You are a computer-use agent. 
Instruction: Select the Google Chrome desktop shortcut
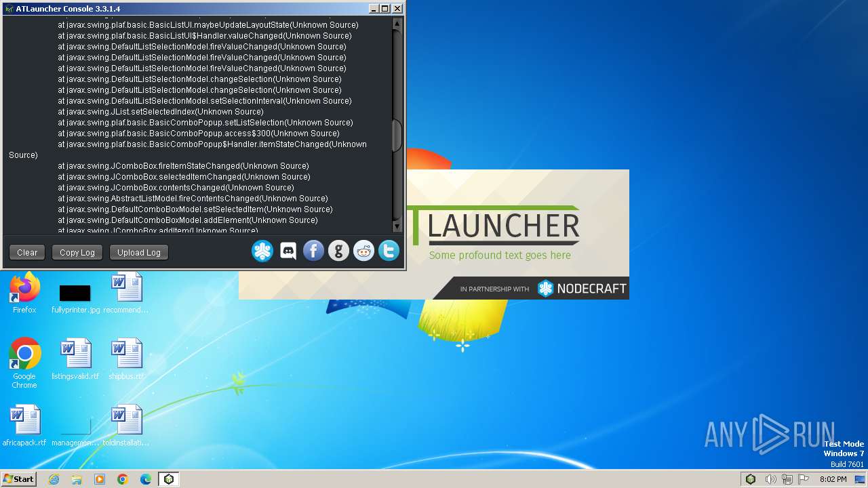[x=24, y=363]
